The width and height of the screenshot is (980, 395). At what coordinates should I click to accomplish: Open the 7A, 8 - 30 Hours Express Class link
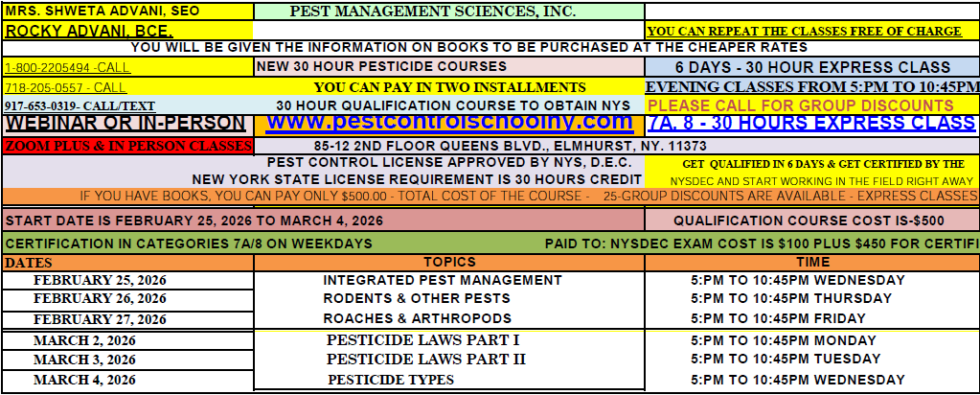[x=811, y=123]
